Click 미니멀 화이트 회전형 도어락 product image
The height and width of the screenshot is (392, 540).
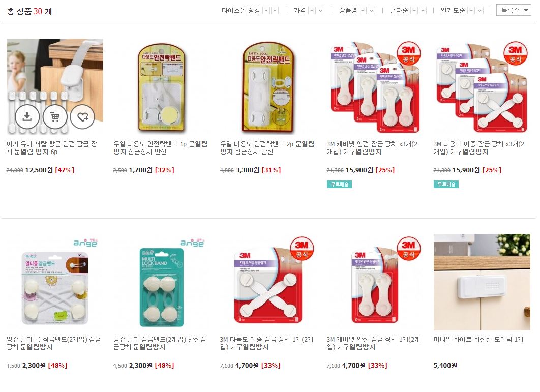pos(482,282)
